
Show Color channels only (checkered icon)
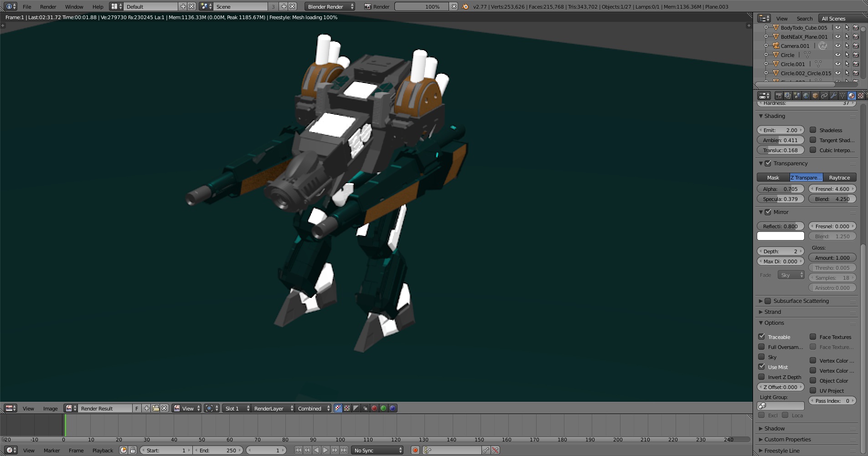[x=347, y=408]
